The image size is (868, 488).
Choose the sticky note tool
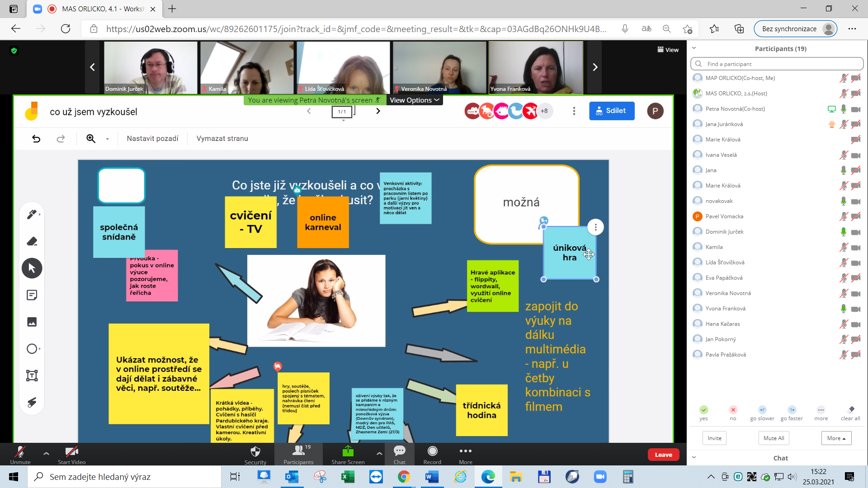point(32,295)
